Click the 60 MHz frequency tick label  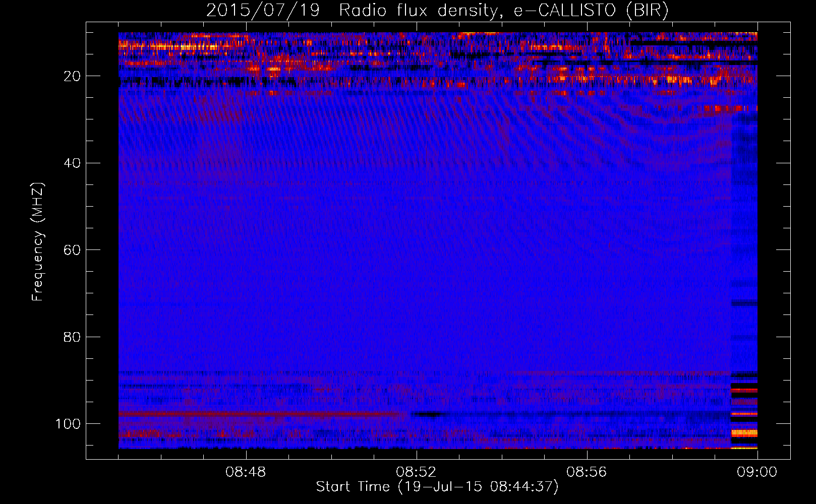pyautogui.click(x=72, y=250)
